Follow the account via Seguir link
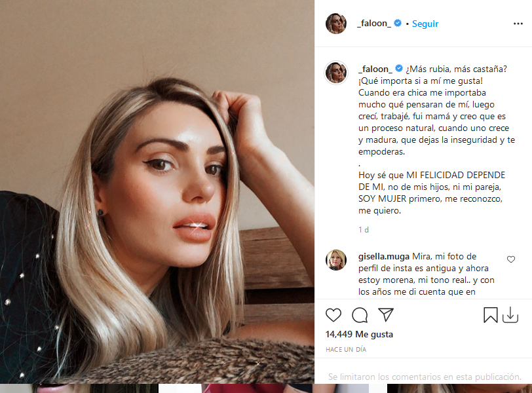This screenshot has height=393, width=532. coord(425,24)
